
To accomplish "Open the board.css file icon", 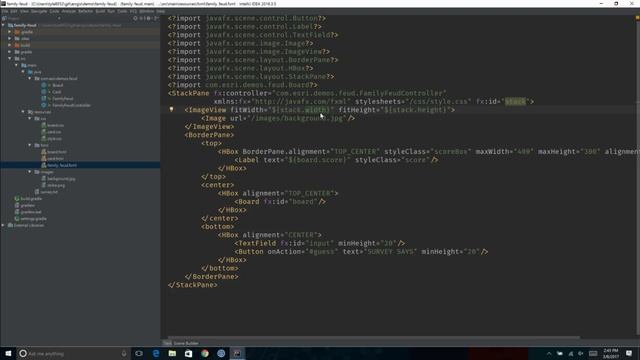I will [44, 125].
